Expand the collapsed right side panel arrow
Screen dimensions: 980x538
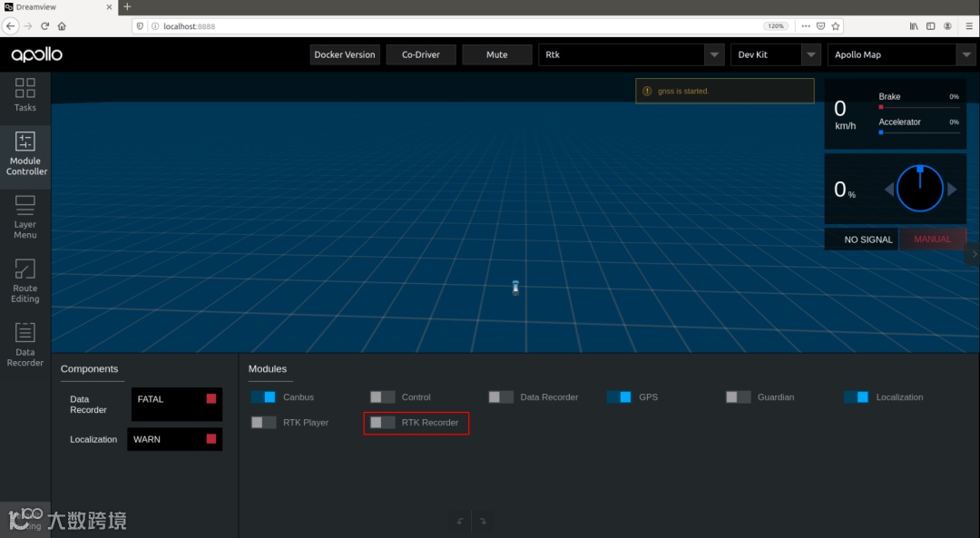pos(974,254)
